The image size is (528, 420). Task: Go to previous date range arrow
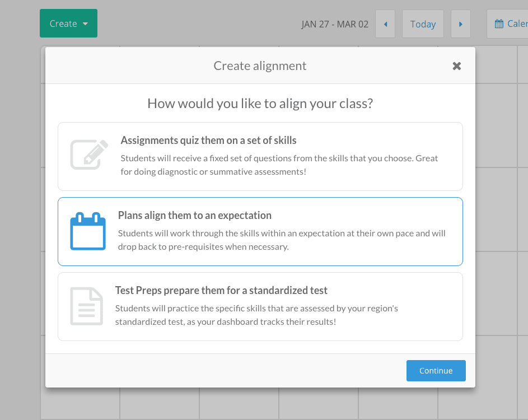tap(385, 24)
